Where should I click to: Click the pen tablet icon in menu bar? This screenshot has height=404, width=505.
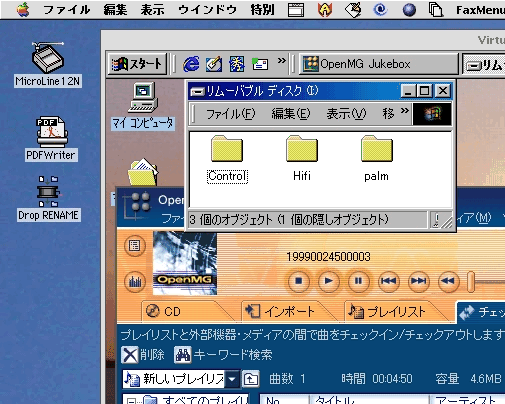[353, 10]
